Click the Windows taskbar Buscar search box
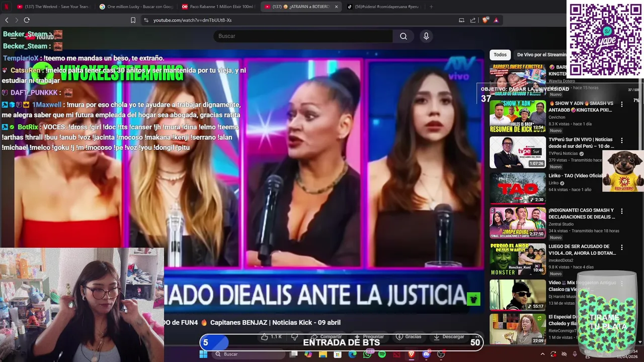 point(248,354)
